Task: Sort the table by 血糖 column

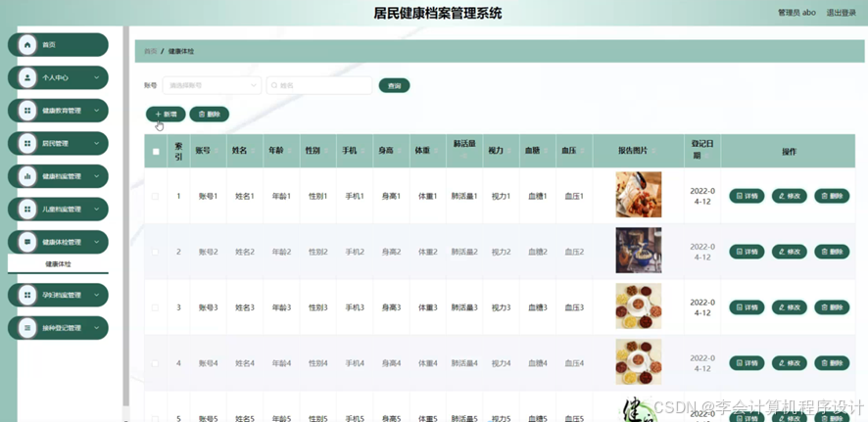Action: point(546,151)
